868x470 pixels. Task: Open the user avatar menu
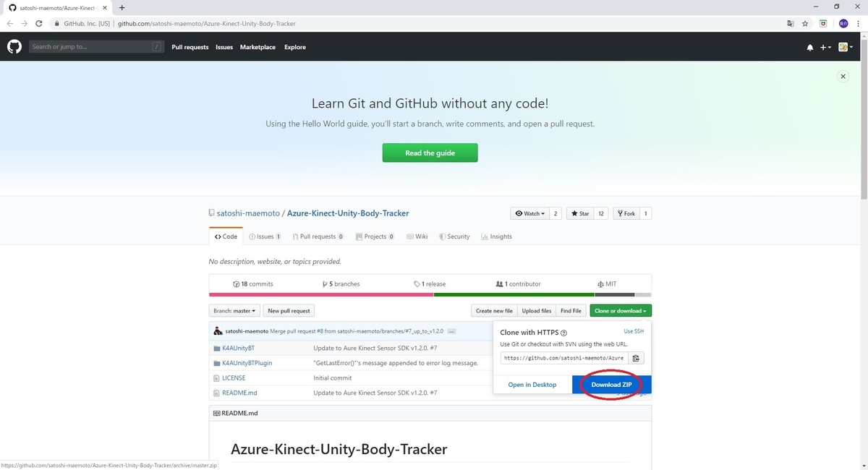(x=845, y=47)
